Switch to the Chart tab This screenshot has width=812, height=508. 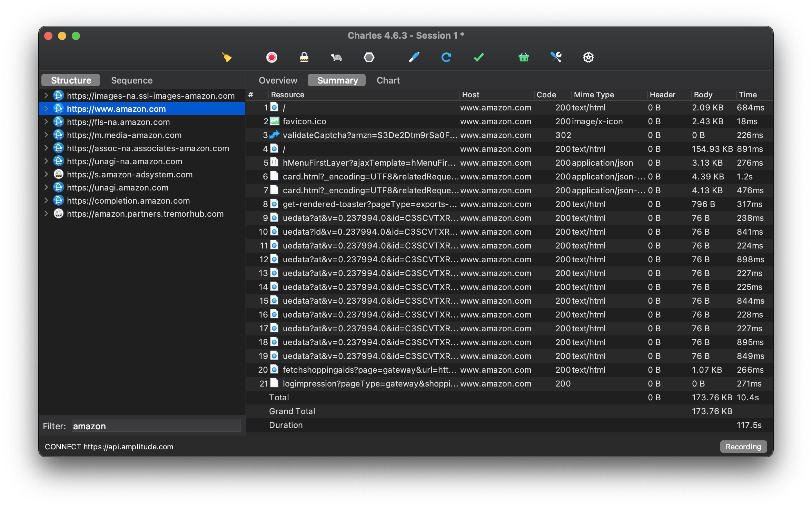pyautogui.click(x=387, y=80)
